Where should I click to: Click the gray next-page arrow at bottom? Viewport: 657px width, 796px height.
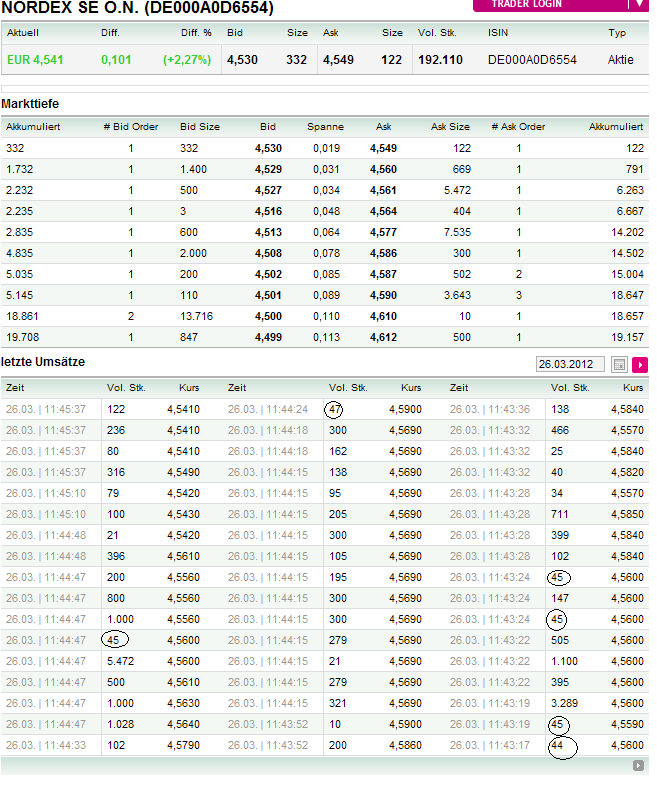[x=638, y=766]
